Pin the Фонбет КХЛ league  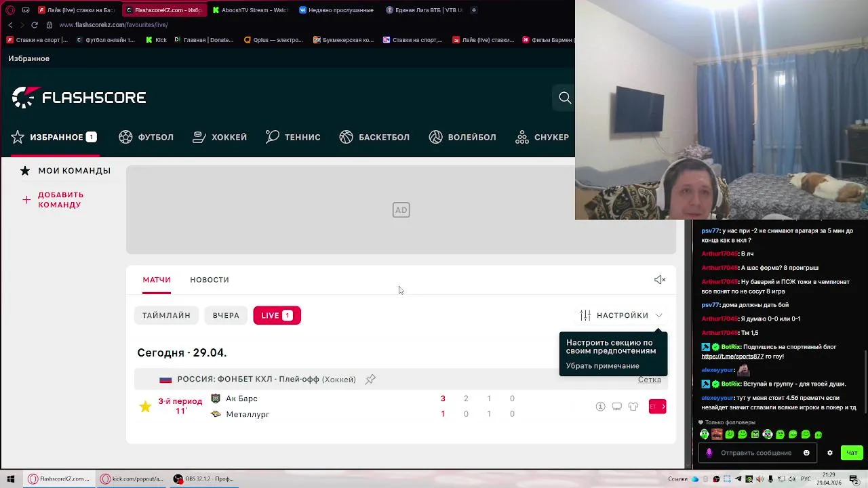[370, 380]
